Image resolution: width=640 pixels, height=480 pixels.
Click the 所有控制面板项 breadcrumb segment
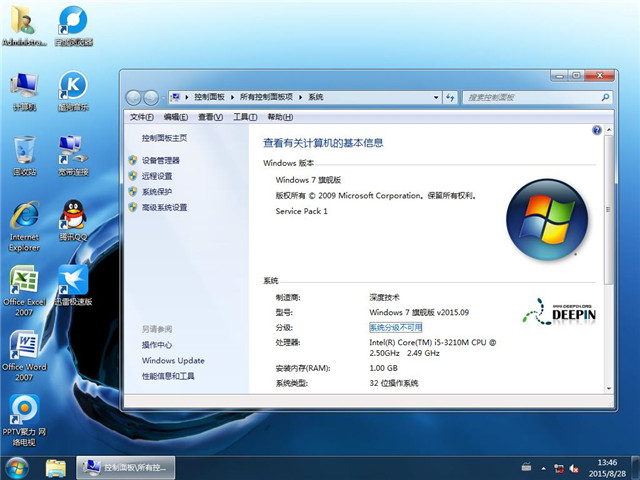[266, 97]
